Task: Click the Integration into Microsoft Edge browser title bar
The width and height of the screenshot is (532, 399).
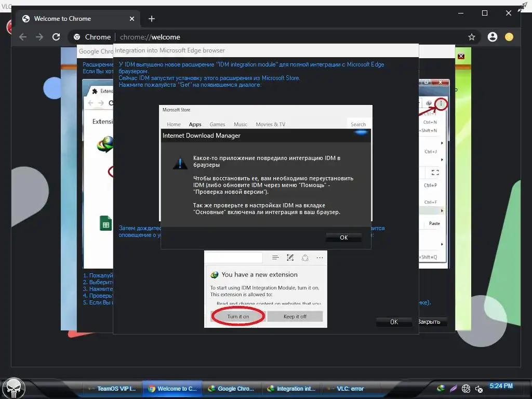Action: coord(265,50)
